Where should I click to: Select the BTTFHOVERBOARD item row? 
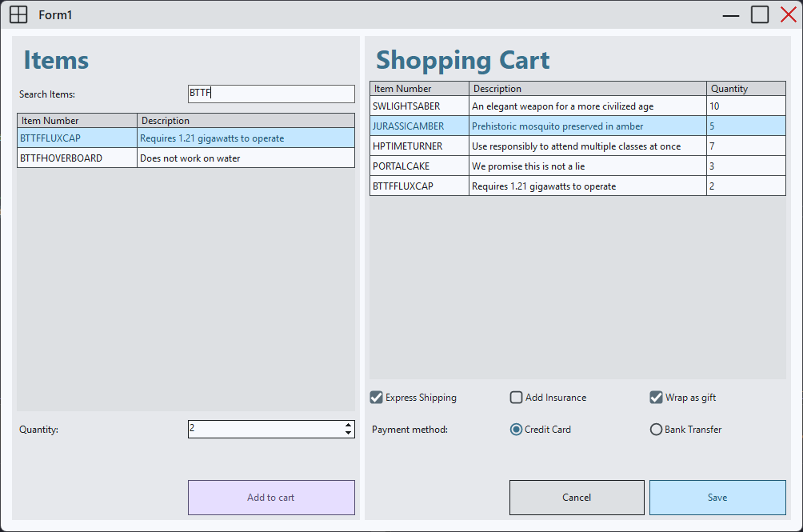(x=186, y=158)
